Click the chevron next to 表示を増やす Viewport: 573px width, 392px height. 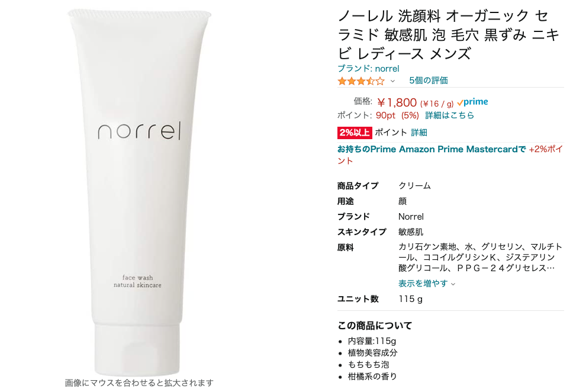453,284
